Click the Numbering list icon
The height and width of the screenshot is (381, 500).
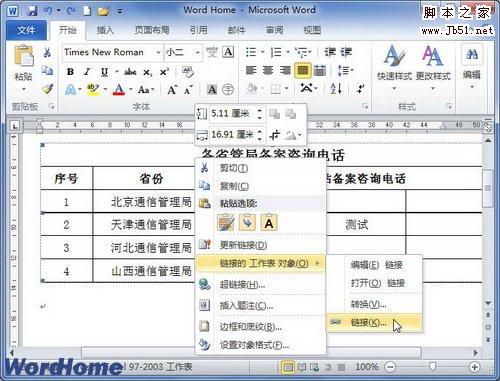coord(276,52)
